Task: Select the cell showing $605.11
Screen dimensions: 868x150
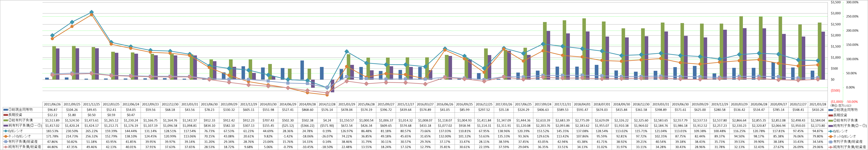Action: [248, 110]
